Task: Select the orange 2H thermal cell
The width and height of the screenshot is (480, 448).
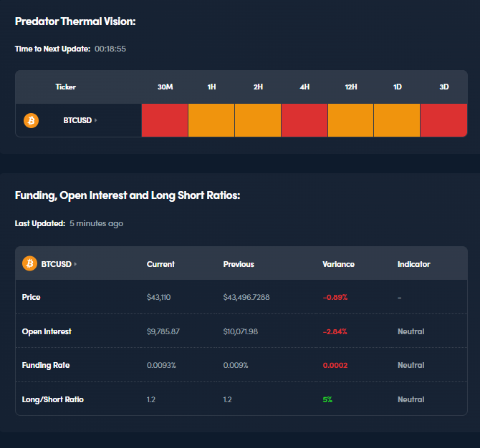Action: (258, 120)
